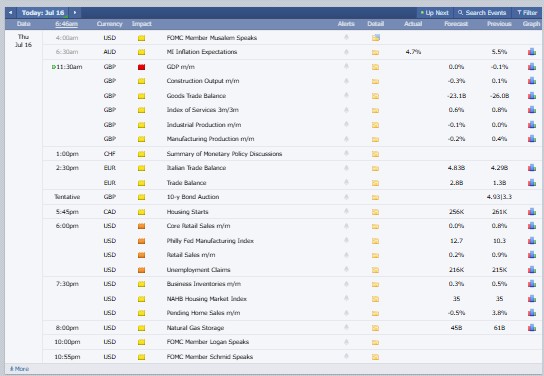
Task: Toggle alert bell for FOMC Member Schmid Speaks
Action: (x=346, y=356)
